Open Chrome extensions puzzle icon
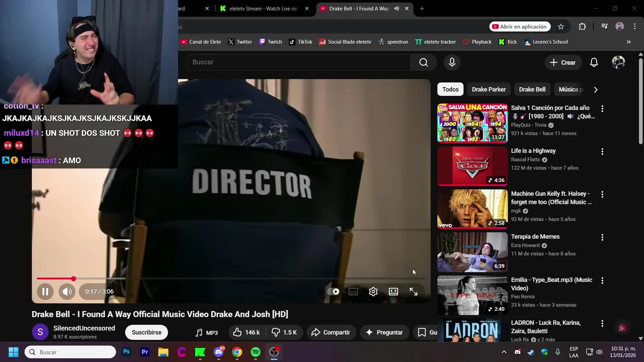Screen dimensions: 644x362 click(x=582, y=27)
